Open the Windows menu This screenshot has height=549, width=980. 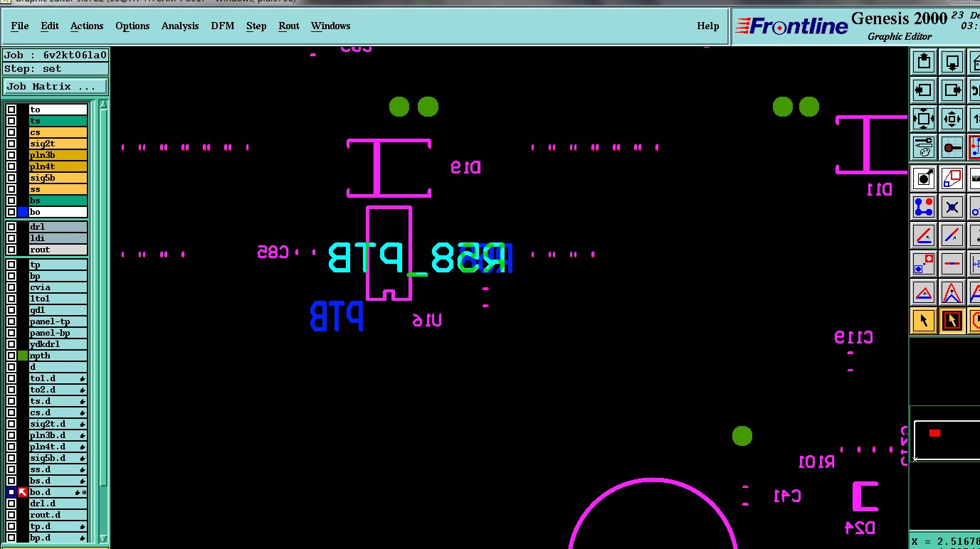[330, 26]
